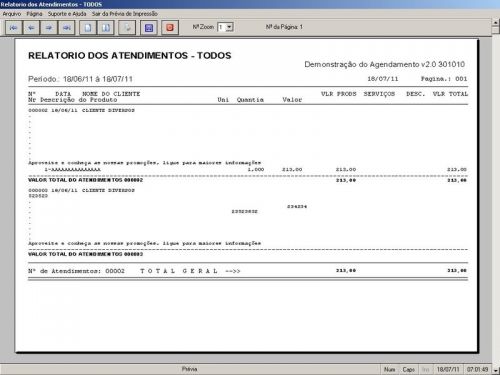Viewport: 500px width, 375px height.
Task: Choose Sair da Prévia de Impressão
Action: 125,14
